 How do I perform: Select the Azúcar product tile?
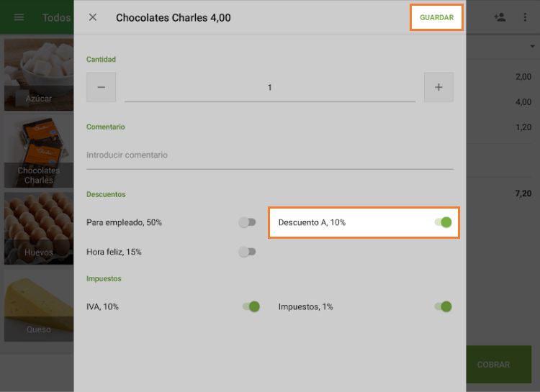point(39,75)
